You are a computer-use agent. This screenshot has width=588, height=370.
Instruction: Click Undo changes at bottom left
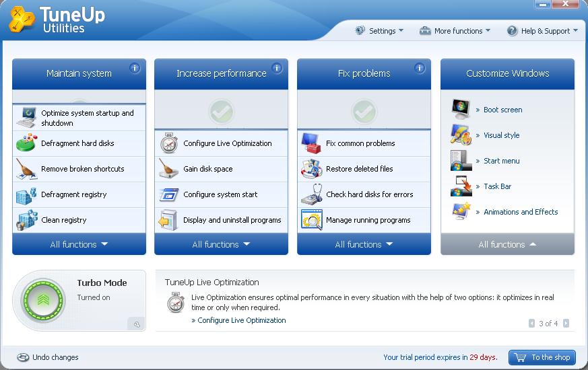48,357
